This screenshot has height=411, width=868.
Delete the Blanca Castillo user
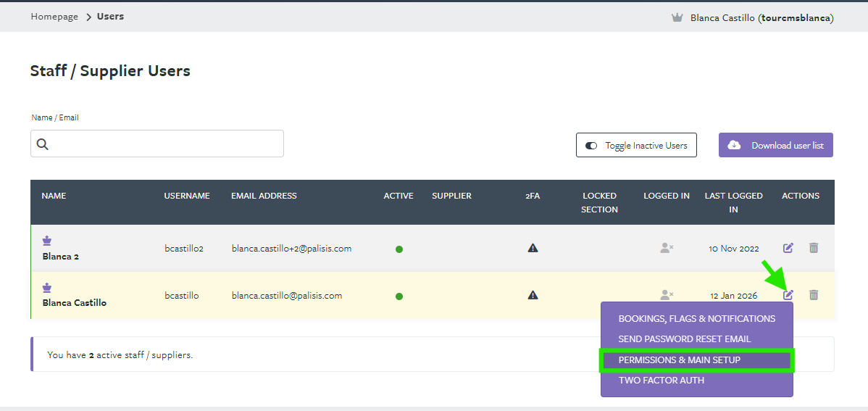click(x=813, y=295)
